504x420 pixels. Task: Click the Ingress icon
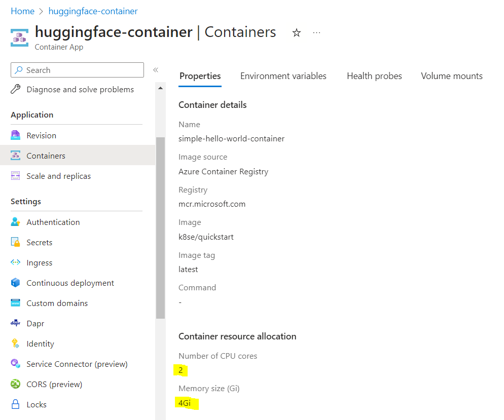coord(16,262)
